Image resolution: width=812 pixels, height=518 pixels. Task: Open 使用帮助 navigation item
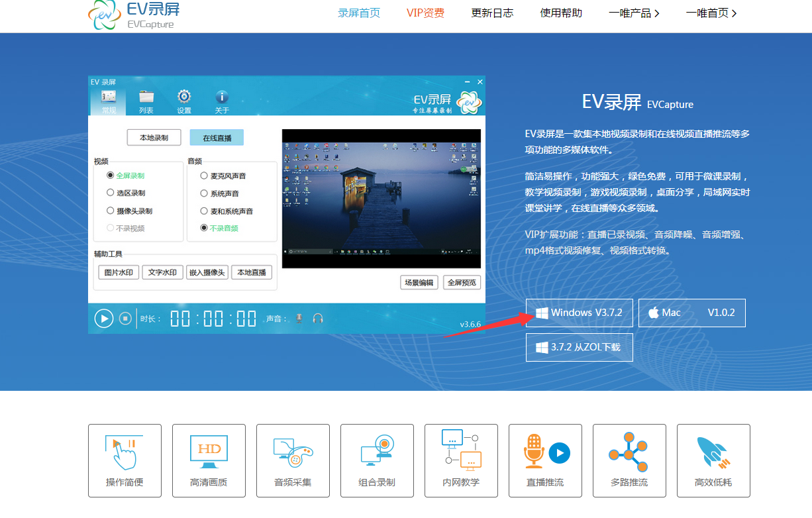pyautogui.click(x=561, y=13)
